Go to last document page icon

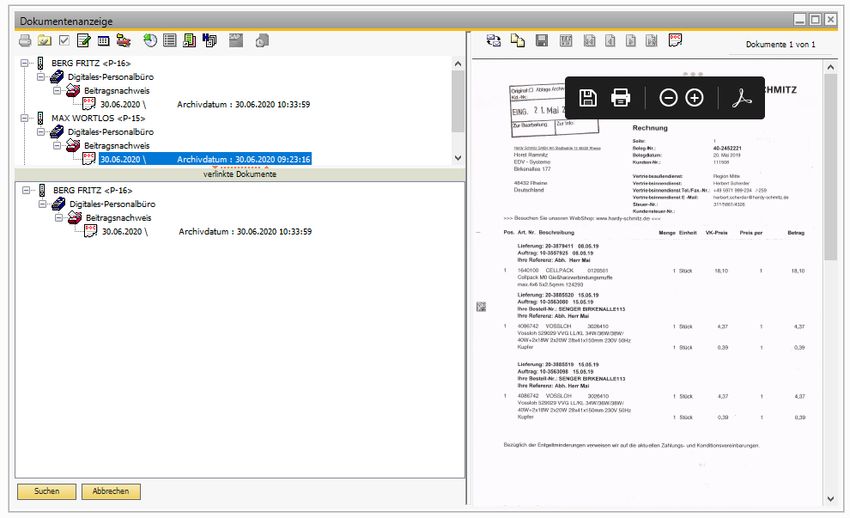click(x=651, y=41)
